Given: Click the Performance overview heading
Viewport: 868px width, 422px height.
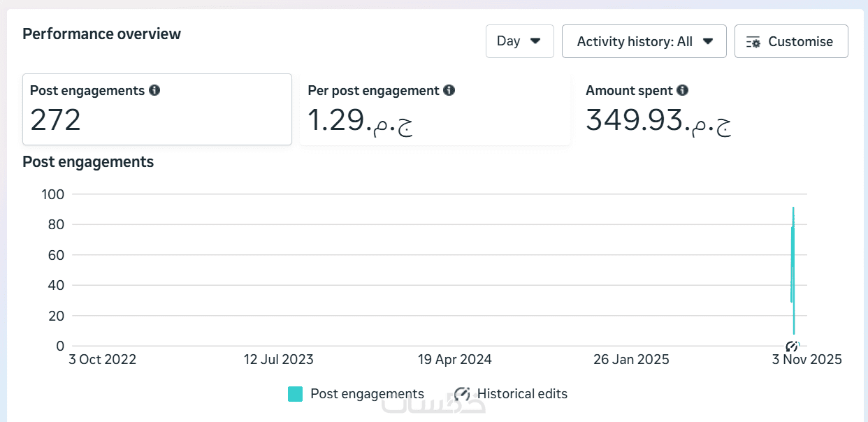Looking at the screenshot, I should [101, 34].
